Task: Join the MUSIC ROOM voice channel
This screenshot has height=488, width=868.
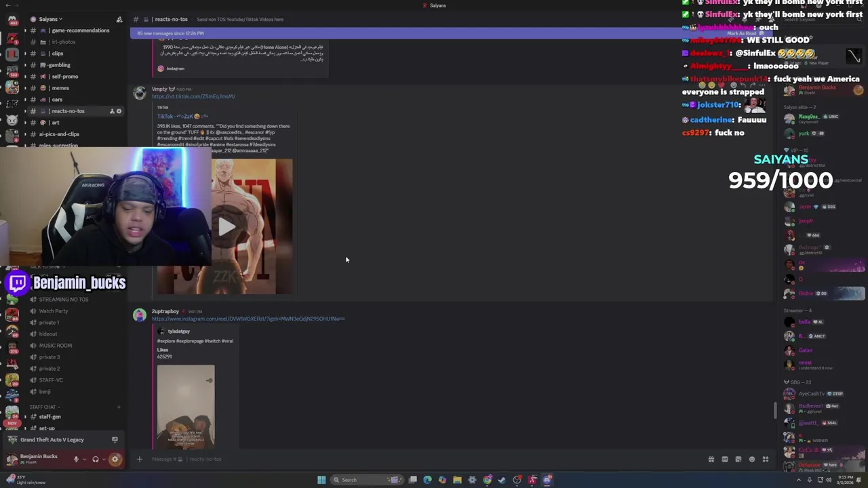Action: tap(55, 346)
